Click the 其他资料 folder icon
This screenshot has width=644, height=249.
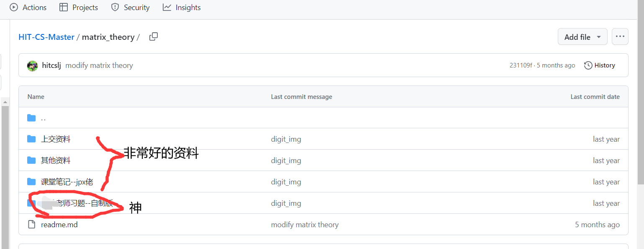[x=31, y=160]
